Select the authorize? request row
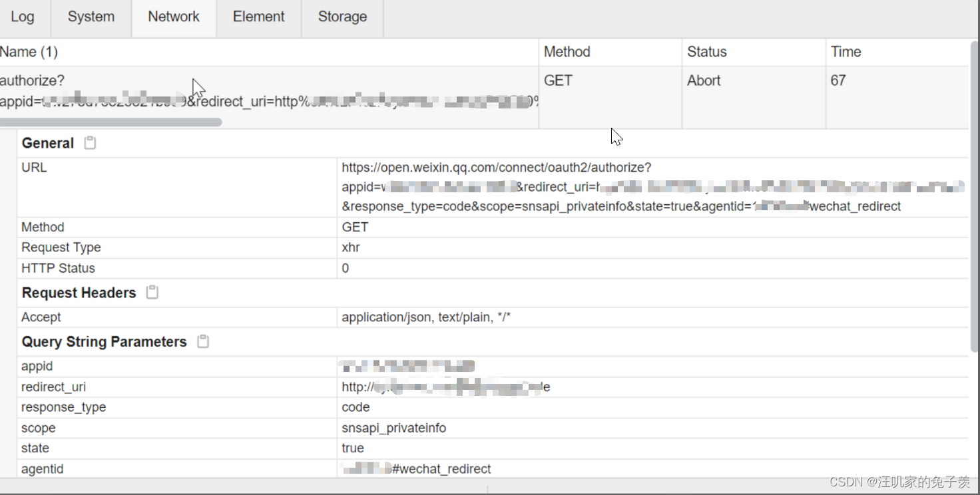 tap(485, 97)
